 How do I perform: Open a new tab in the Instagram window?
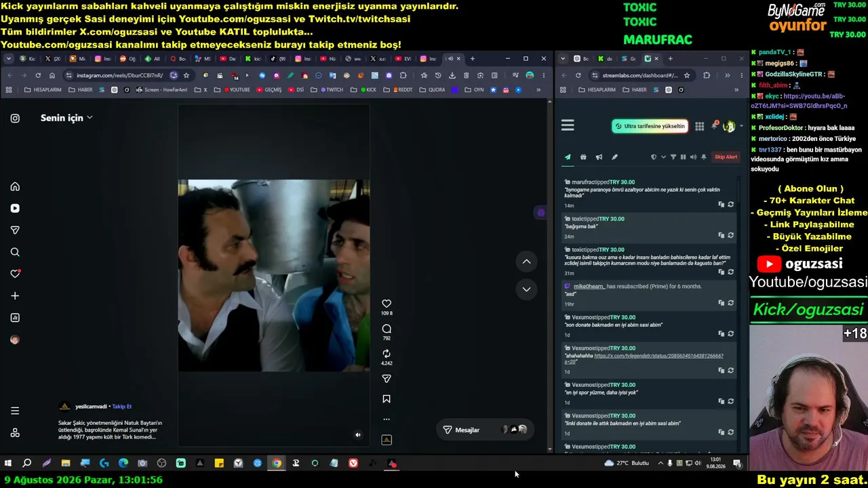coord(473,59)
